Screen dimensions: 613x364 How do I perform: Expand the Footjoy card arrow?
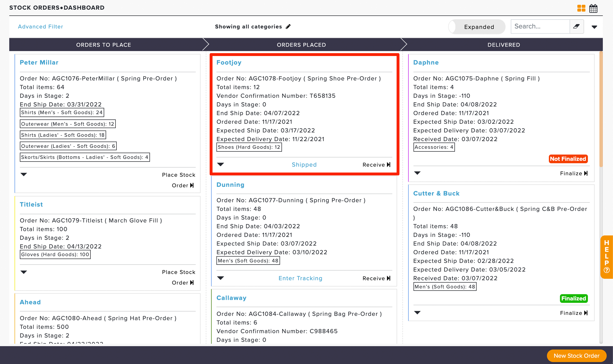220,164
